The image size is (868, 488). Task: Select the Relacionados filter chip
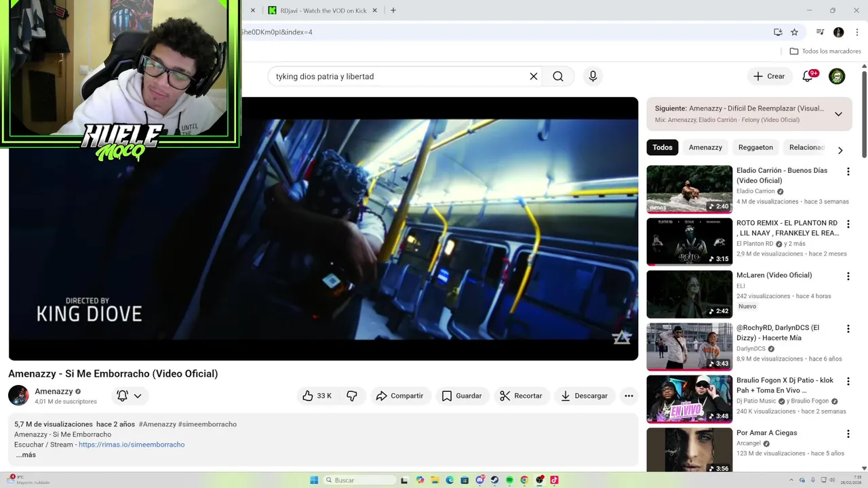pyautogui.click(x=806, y=147)
